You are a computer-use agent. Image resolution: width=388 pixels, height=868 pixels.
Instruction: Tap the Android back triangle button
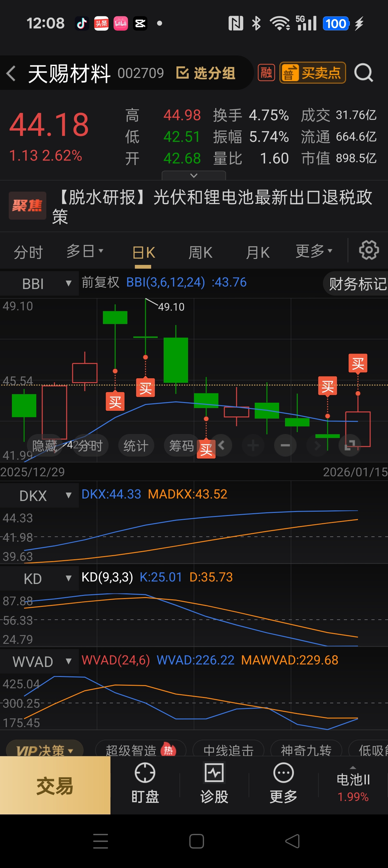[x=292, y=841]
